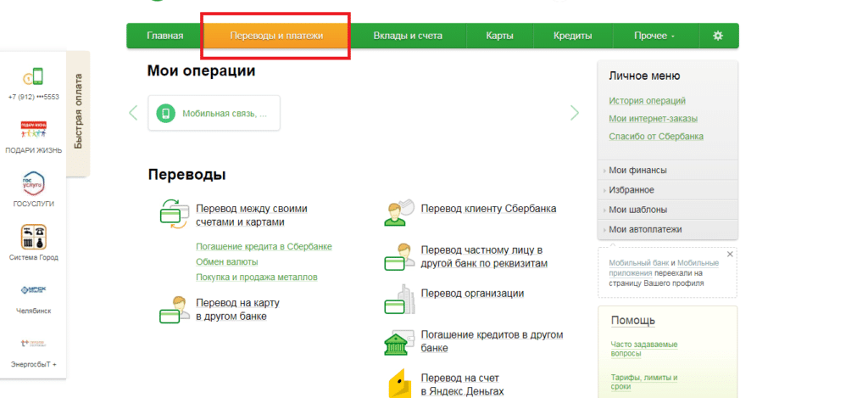
Task: Click the transfer to card in other bank icon
Action: [174, 309]
